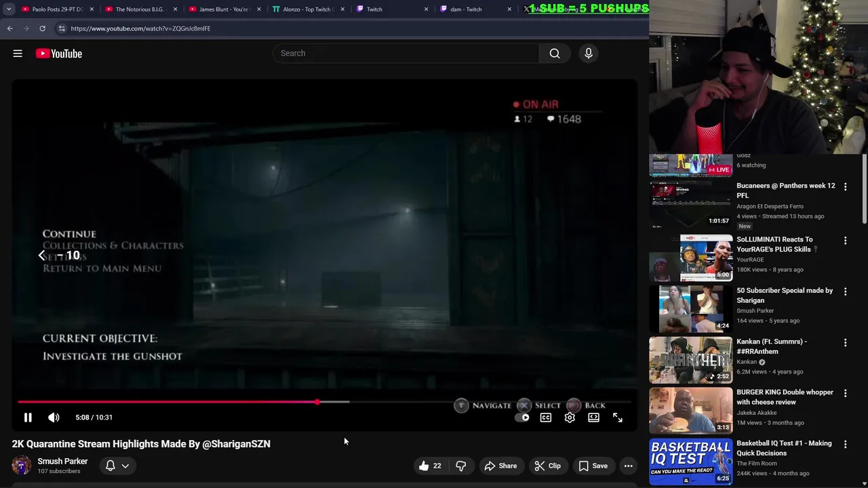Open options for 50 Subscriber Special video

(x=845, y=291)
